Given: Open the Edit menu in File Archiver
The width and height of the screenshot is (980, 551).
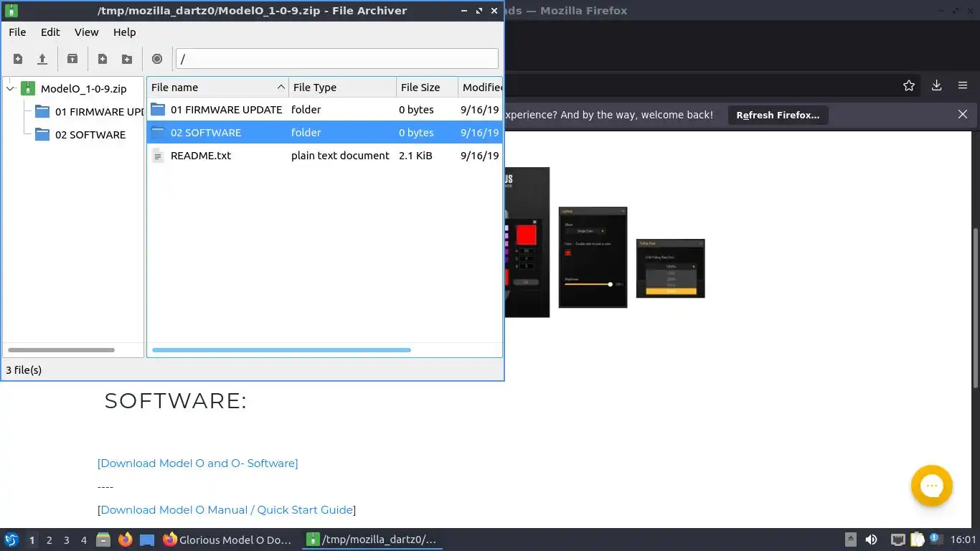Looking at the screenshot, I should click(x=50, y=32).
